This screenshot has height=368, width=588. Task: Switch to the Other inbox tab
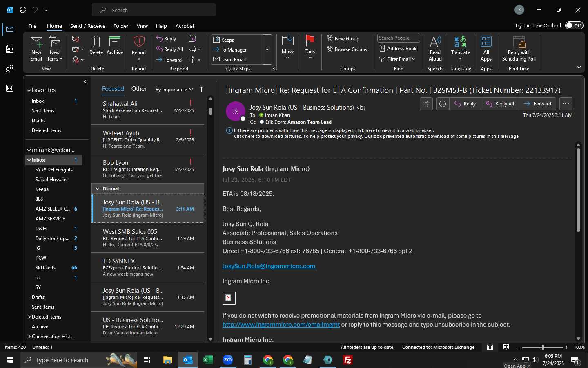(139, 89)
